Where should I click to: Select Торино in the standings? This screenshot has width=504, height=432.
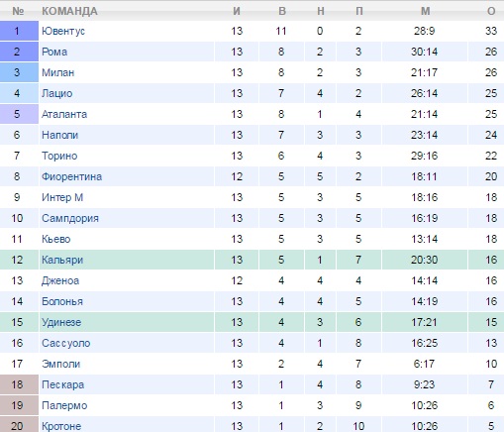point(59,156)
